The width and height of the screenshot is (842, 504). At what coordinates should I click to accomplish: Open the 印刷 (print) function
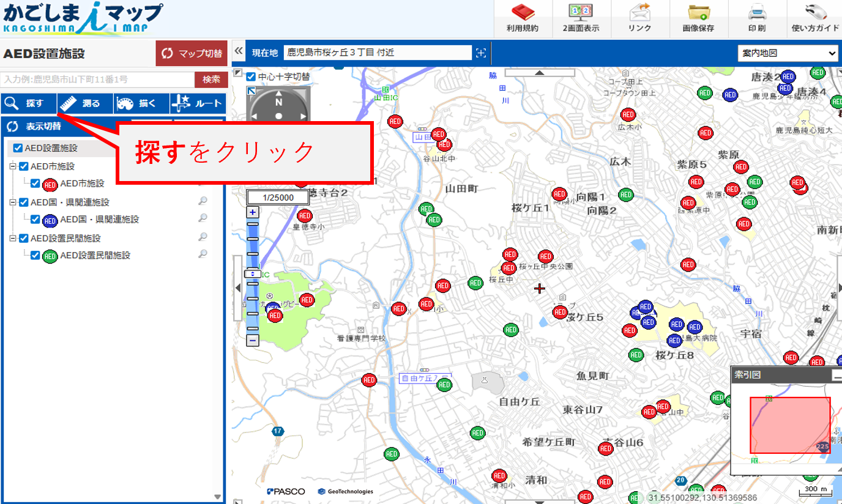(758, 17)
